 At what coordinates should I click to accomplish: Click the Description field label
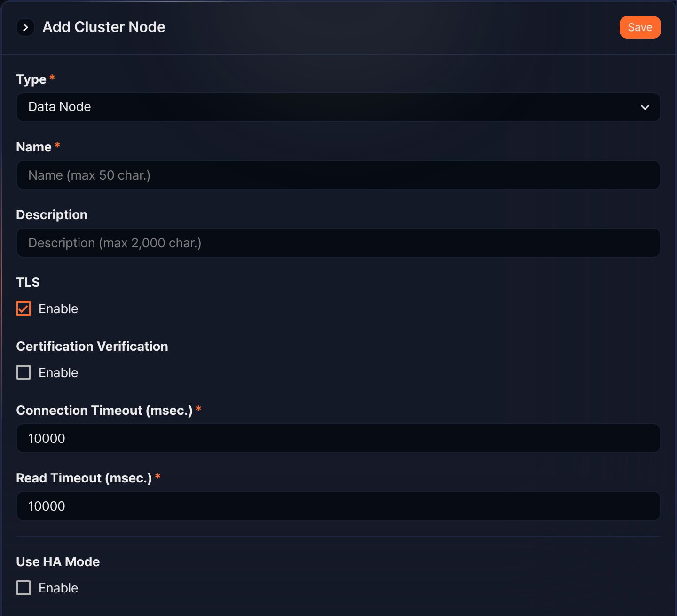(x=52, y=215)
